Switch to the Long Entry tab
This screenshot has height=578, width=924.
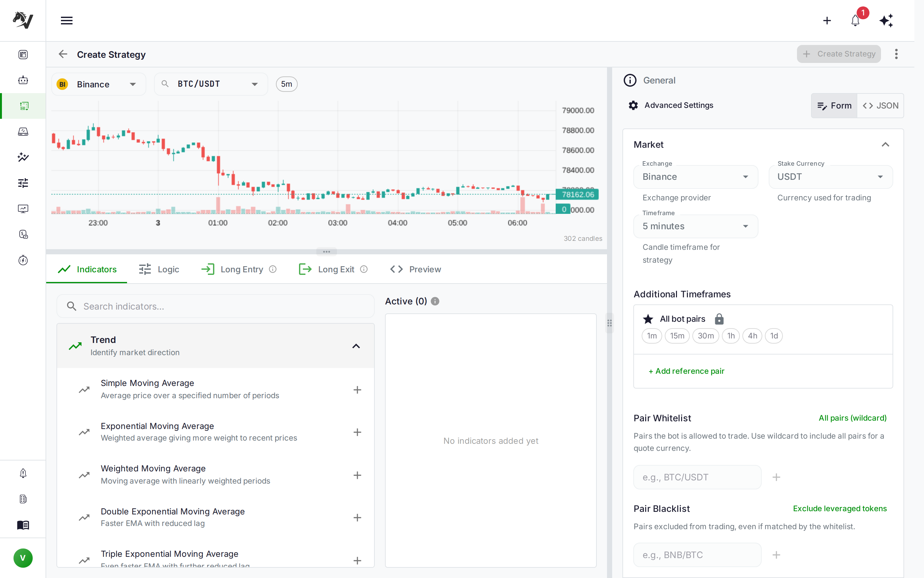click(239, 269)
